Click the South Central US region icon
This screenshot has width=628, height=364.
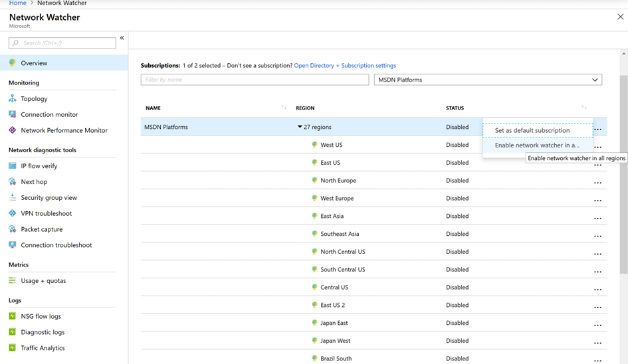[314, 269]
